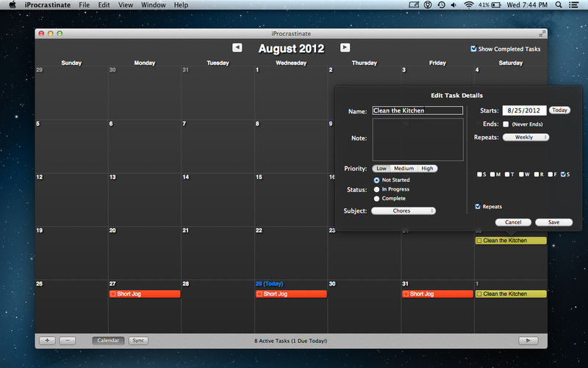Switch to the Calendar view tab
Screen dimensions: 588x368
[108, 341]
